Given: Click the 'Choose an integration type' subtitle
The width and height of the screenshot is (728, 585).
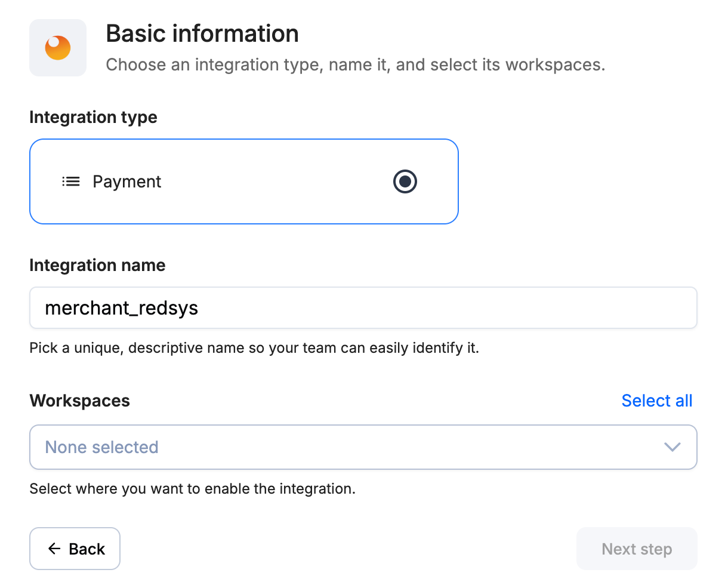Looking at the screenshot, I should point(356,64).
